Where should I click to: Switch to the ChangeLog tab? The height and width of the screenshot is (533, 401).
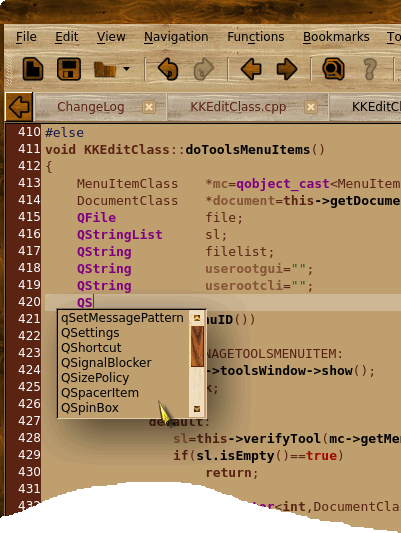point(90,107)
